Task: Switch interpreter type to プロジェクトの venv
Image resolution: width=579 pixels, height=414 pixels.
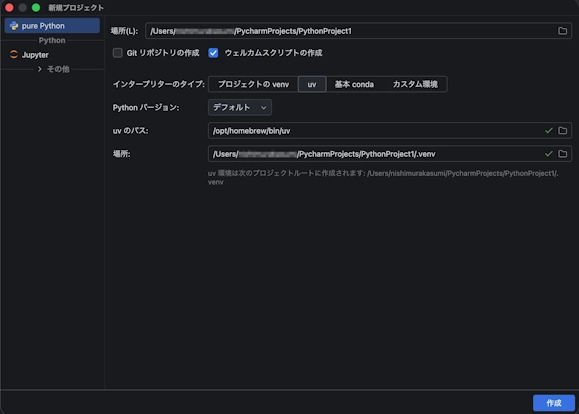Action: click(253, 84)
